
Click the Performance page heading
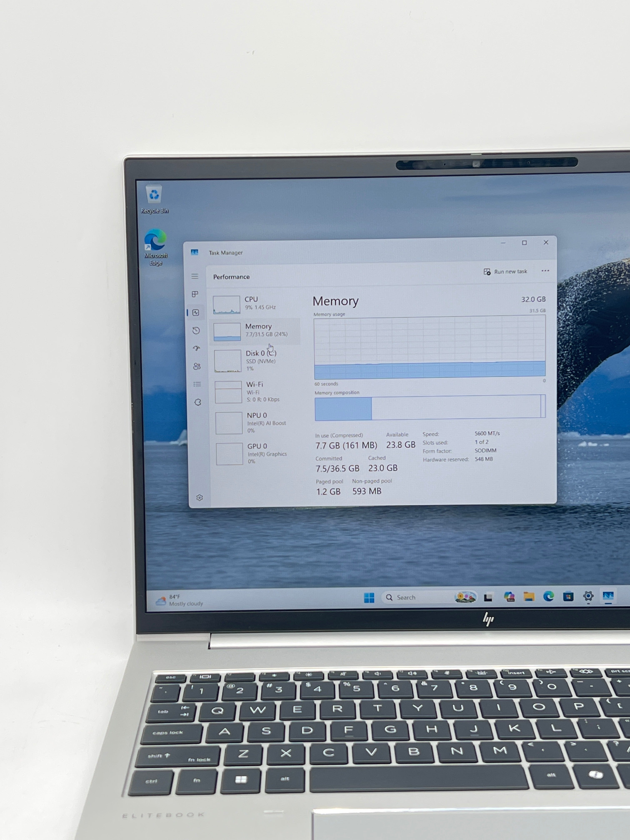coord(231,277)
